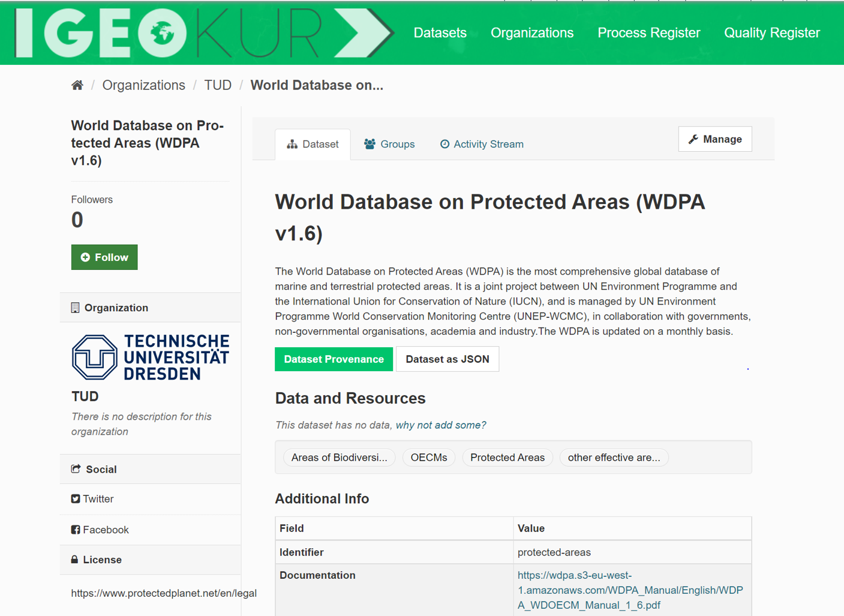
Task: Click the building icon beside Organization heading
Action: 75,308
